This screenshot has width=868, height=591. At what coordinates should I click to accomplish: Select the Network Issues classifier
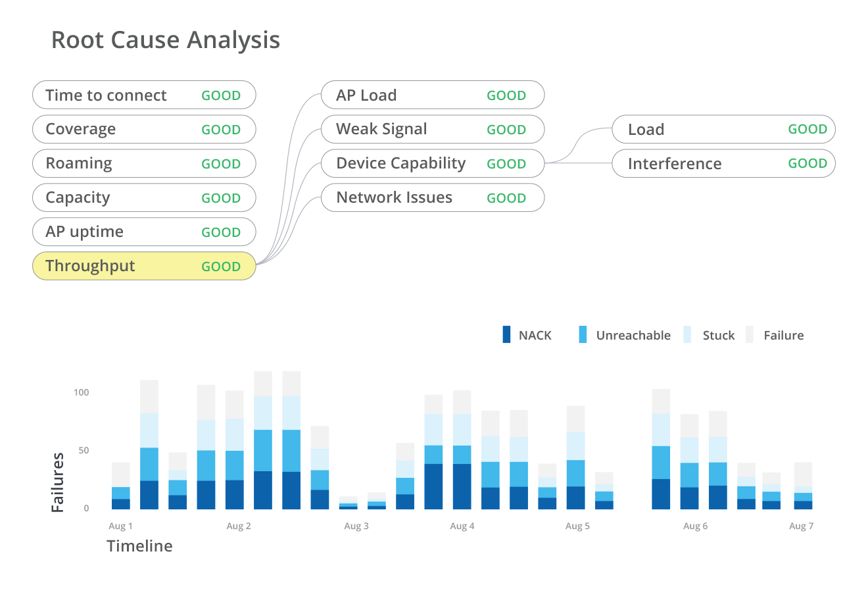pos(432,197)
